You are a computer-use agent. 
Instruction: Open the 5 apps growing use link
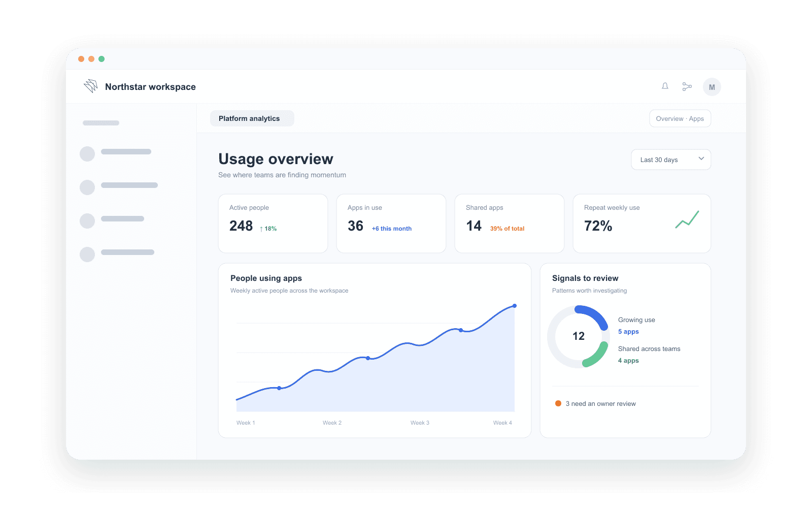point(628,332)
